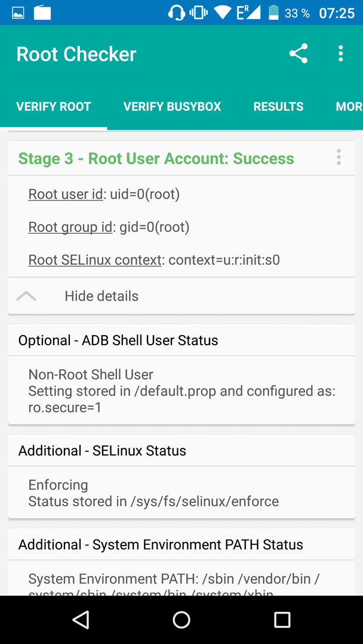Open recent apps square button

click(282, 620)
